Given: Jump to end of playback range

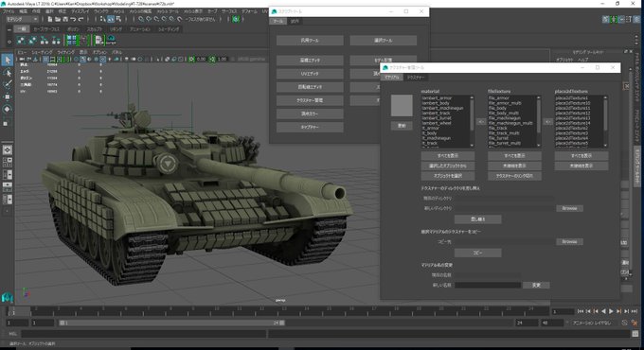Looking at the screenshot, I should [x=634, y=311].
